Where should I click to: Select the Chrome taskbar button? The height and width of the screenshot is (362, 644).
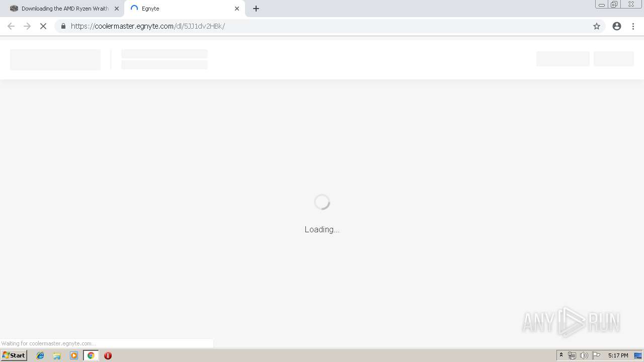(x=91, y=355)
